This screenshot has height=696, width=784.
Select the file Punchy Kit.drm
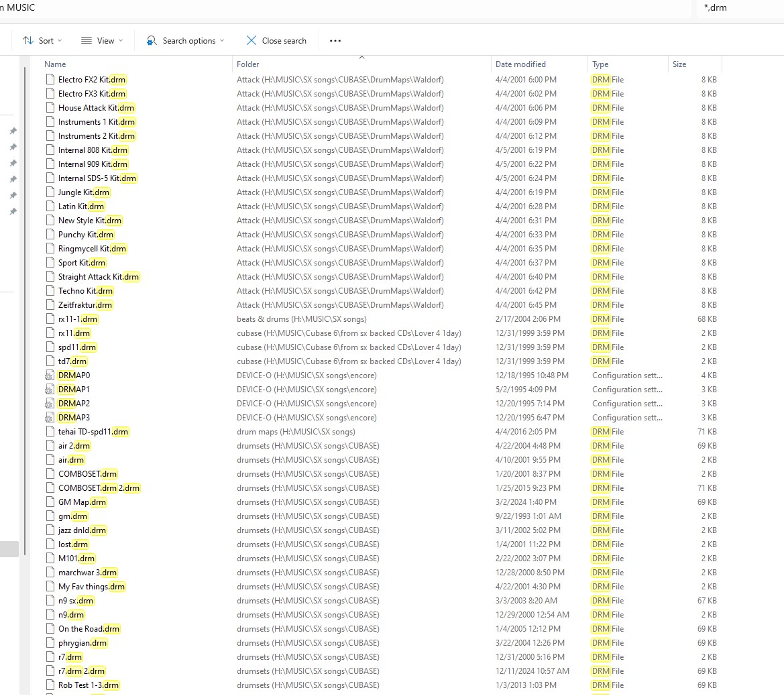pyautogui.click(x=86, y=234)
